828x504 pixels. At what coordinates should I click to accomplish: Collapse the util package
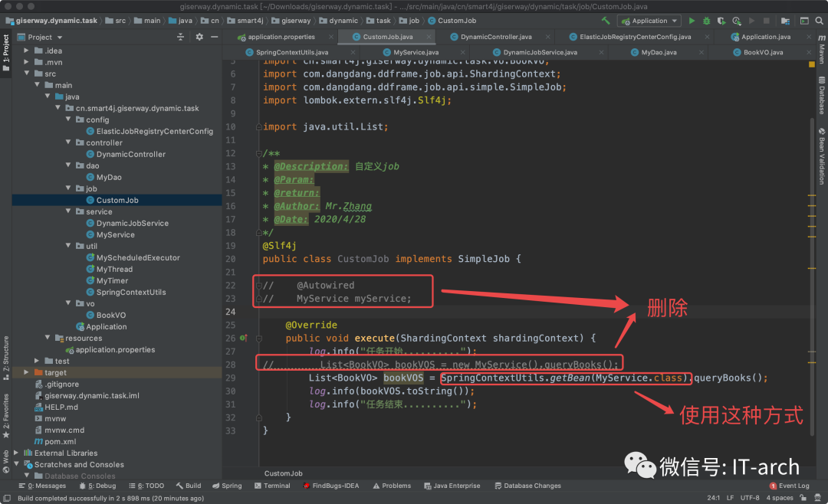[68, 245]
